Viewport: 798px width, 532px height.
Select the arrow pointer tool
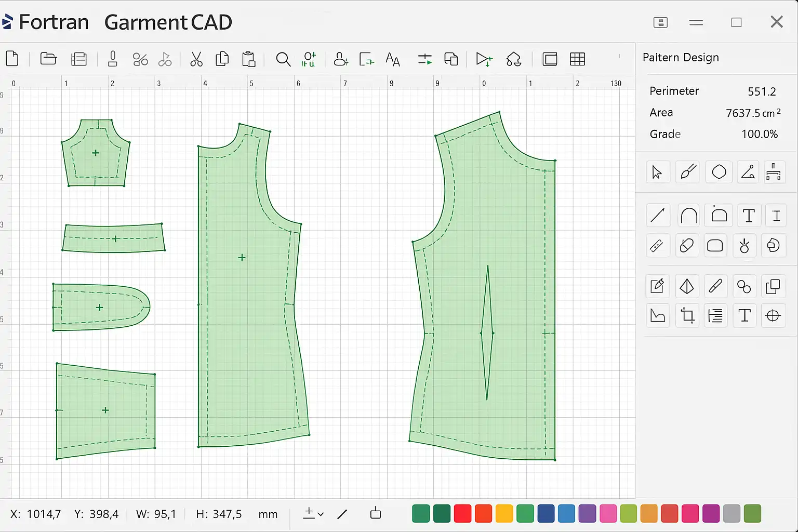pos(657,172)
